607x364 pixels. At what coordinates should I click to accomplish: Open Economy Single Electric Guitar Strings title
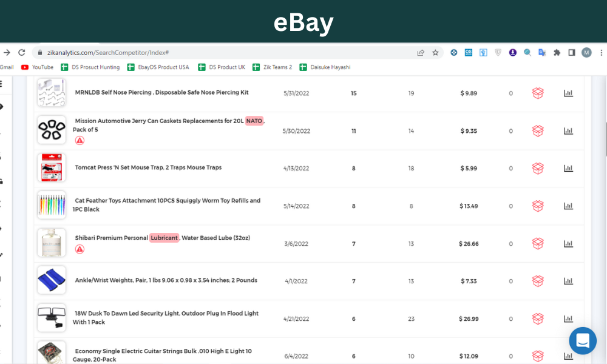tap(162, 355)
